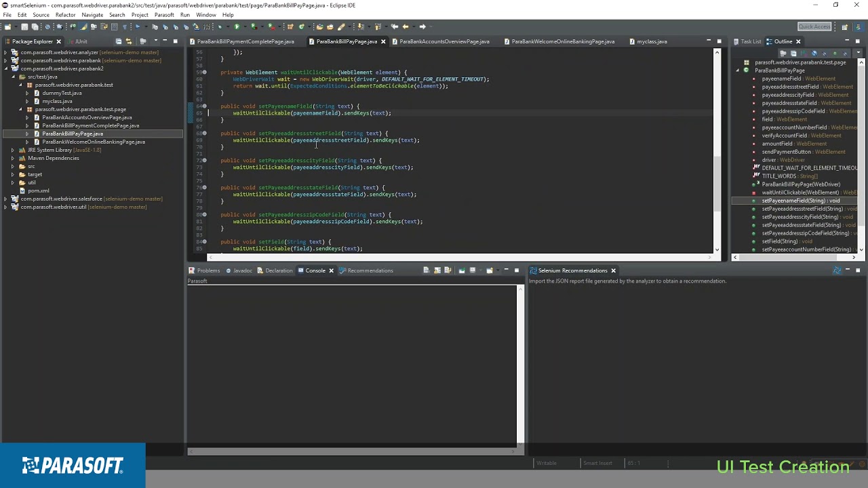Open the Parasoft menu

point(164,15)
